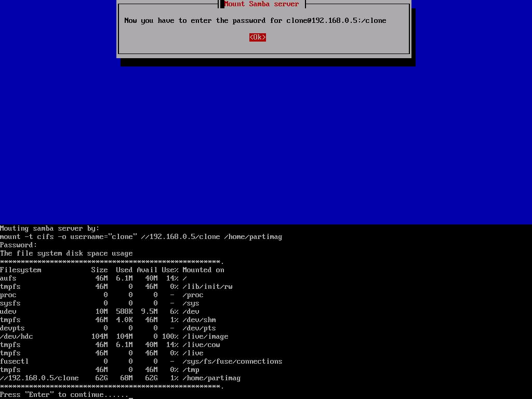The height and width of the screenshot is (399, 532).
Task: Click the 'udev' filesystem name
Action: coord(8,312)
